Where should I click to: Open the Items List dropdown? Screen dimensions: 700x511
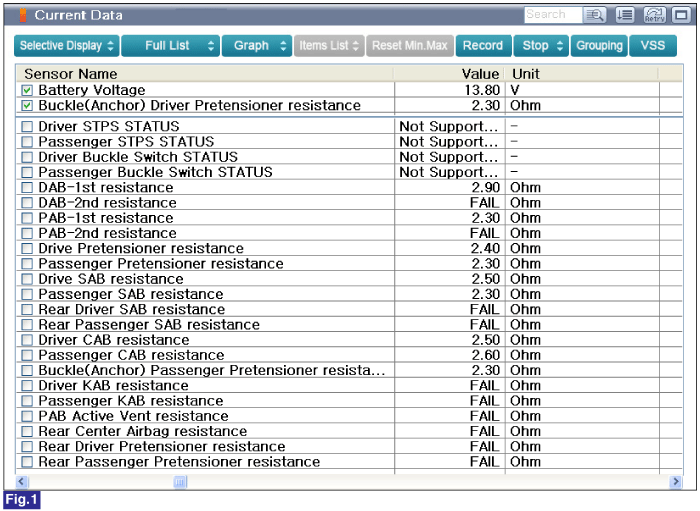[x=329, y=46]
